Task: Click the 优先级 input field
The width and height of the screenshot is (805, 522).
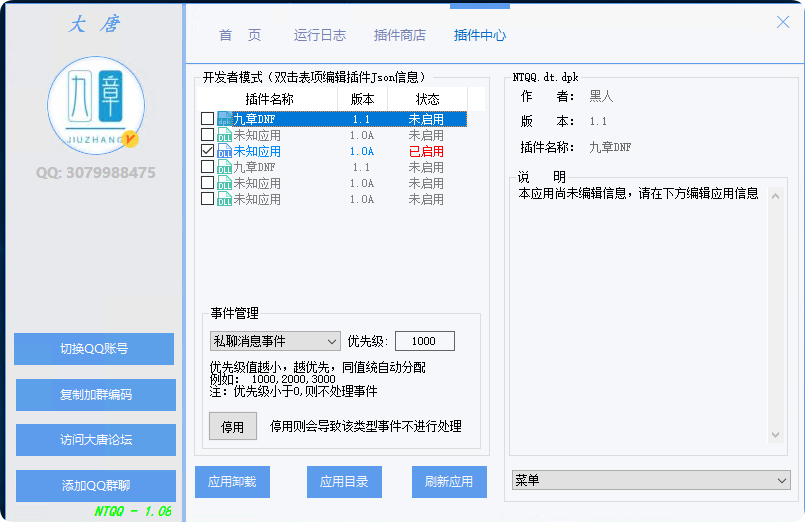Action: [424, 341]
